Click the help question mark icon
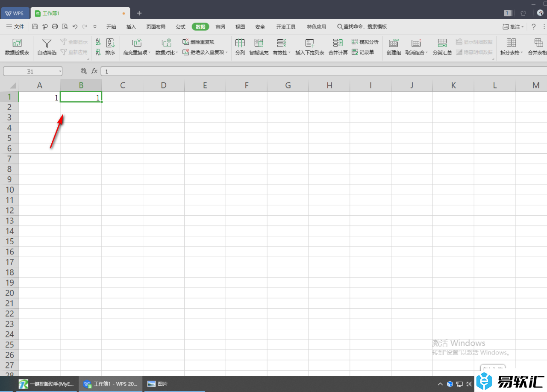Viewport: 547px width, 392px height. tap(533, 26)
